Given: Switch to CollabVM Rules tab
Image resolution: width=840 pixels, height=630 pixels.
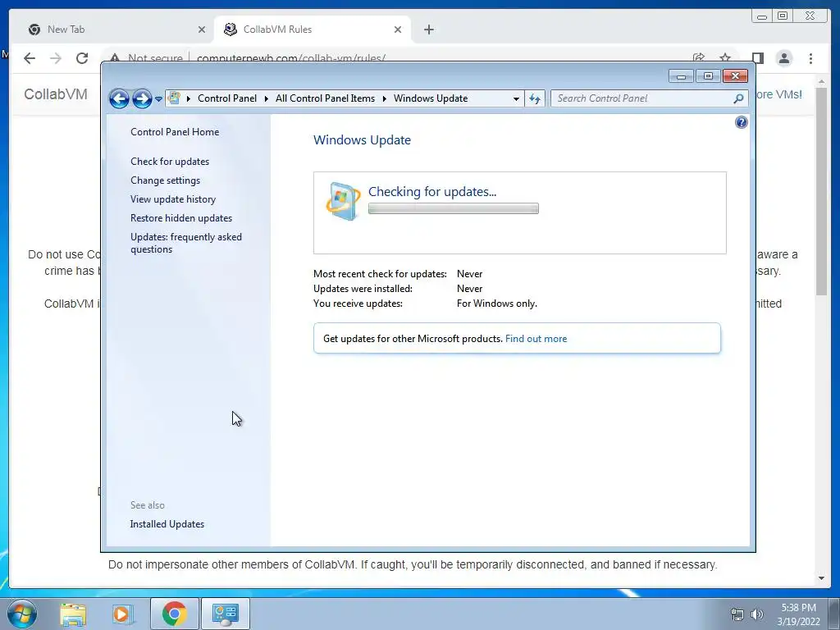Looking at the screenshot, I should [313, 30].
